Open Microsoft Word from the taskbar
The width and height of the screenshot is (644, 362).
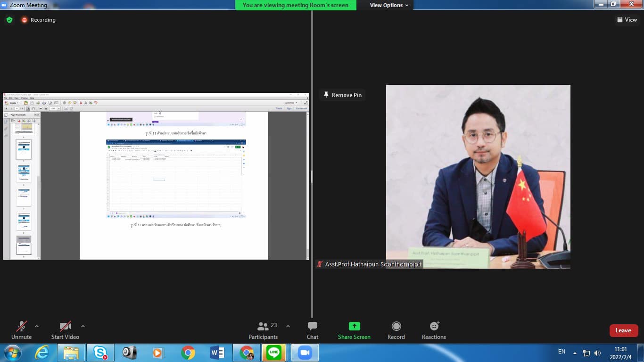217,353
